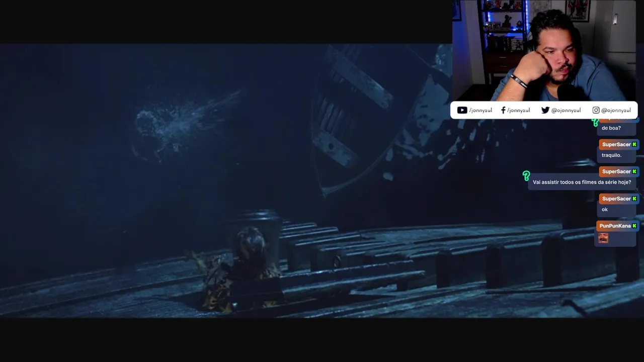Select the SuperSacer username above 'traquilo.'
The height and width of the screenshot is (362, 644).
[616, 144]
